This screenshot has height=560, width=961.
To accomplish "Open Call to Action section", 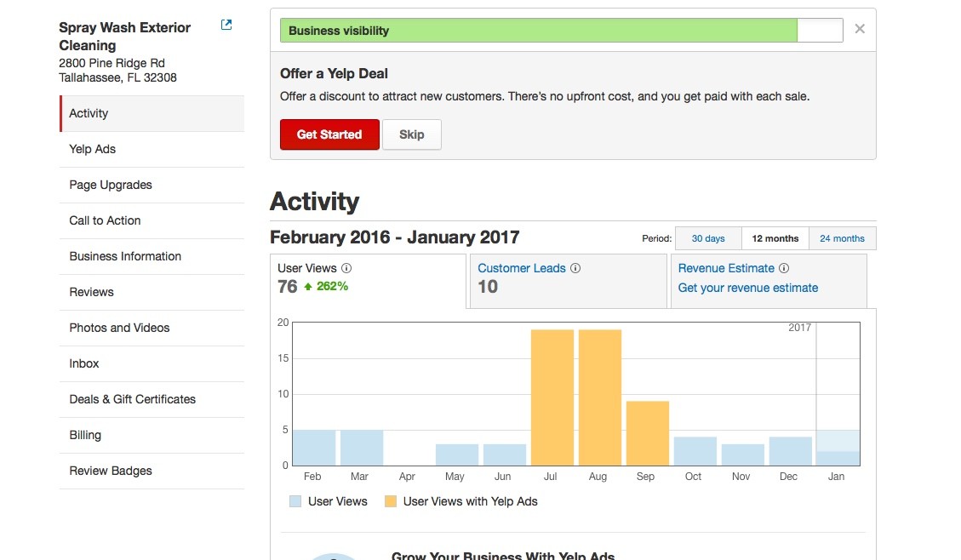I will 152,220.
